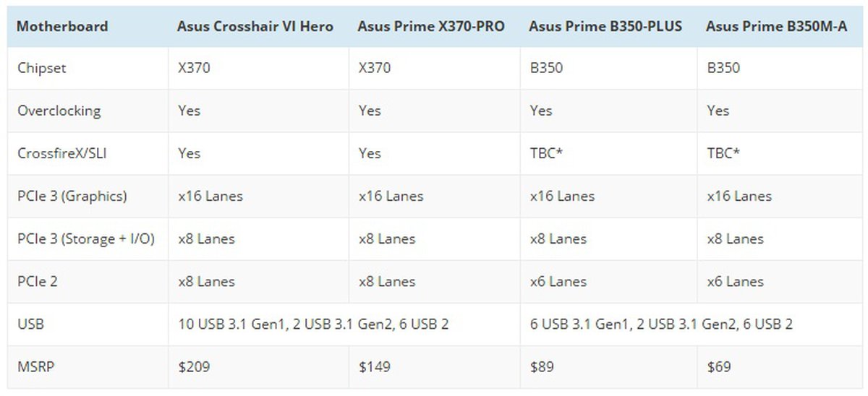Click the $149 price cell
The width and height of the screenshot is (868, 396).
click(x=374, y=367)
